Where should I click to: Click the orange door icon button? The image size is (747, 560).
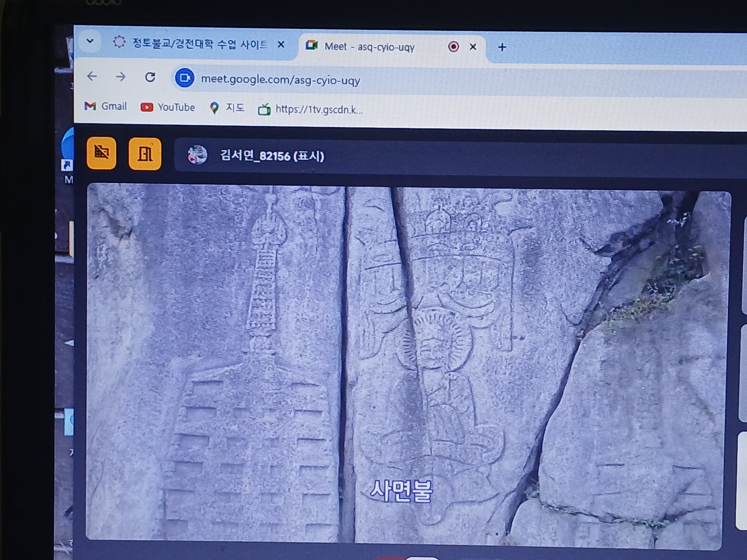tap(145, 154)
